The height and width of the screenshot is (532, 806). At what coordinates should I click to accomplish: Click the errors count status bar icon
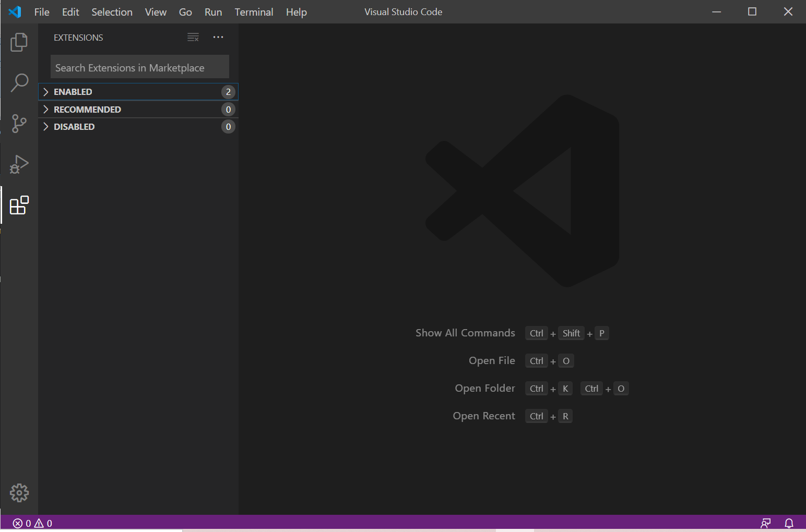22,523
